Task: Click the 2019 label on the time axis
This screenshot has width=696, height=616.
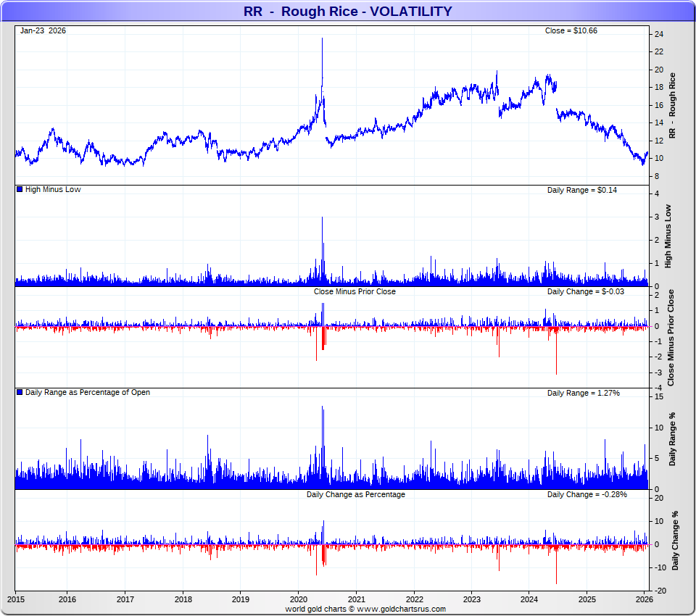Action: (241, 599)
